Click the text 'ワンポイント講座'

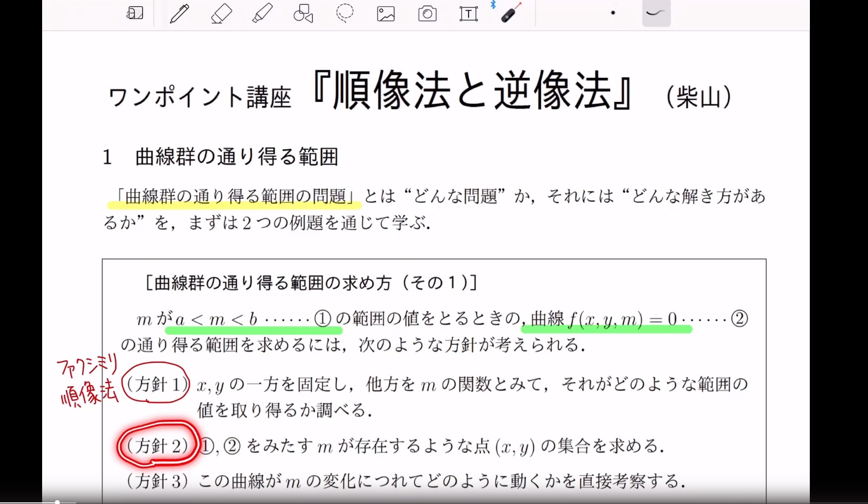pos(199,97)
